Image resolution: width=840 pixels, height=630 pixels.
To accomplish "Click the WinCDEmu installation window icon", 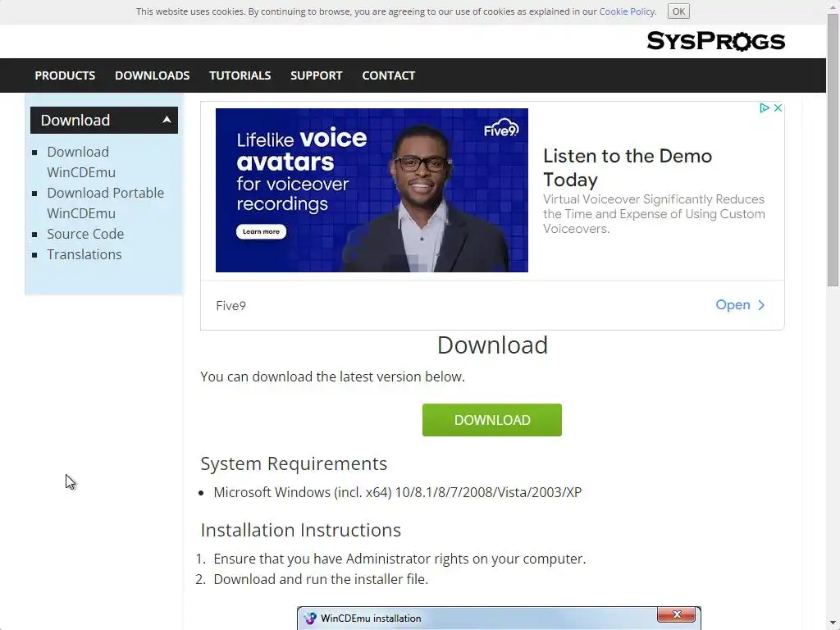I will pos(310,619).
